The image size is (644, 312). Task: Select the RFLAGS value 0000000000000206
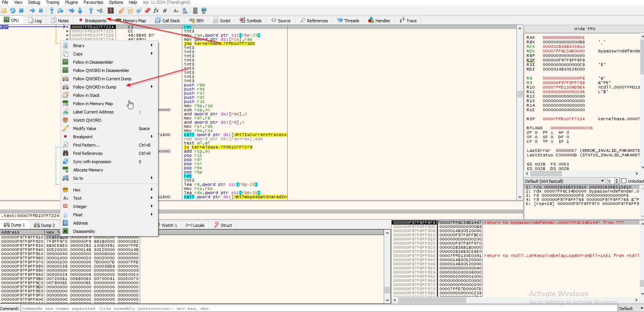571,128
